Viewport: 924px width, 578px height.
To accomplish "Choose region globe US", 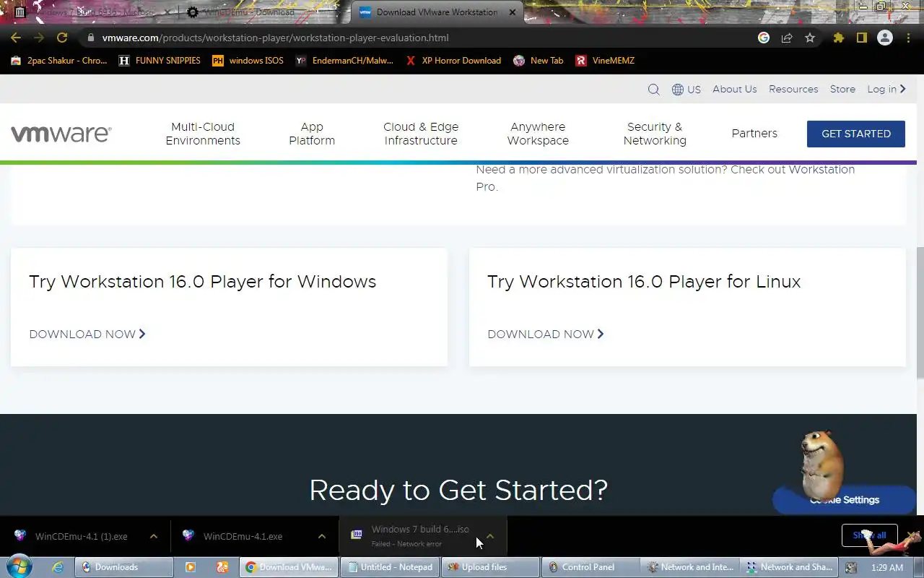I will pyautogui.click(x=686, y=90).
